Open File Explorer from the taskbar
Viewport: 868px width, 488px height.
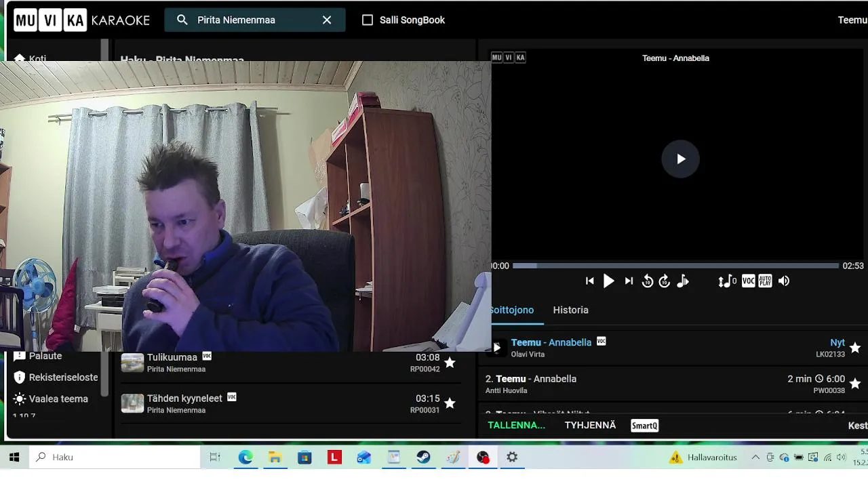(x=275, y=457)
